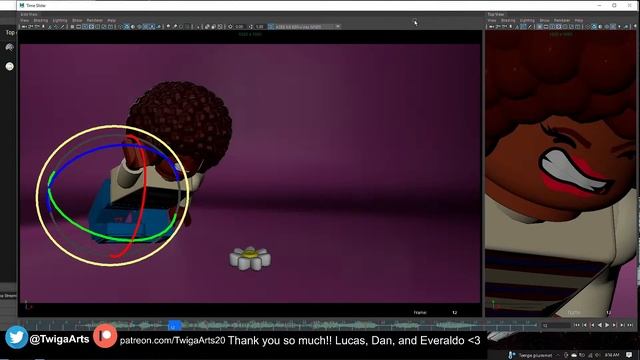Screen dimensions: 640x360
Task: Toggle Grid display in right viewport toolbar
Action: [x=540, y=27]
